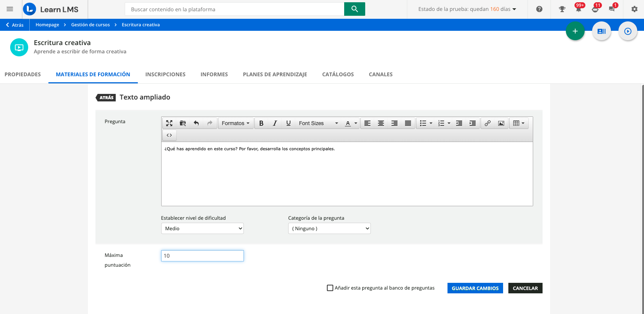Viewport: 644px width, 314px height.
Task: Click the round play course button
Action: coord(628,31)
